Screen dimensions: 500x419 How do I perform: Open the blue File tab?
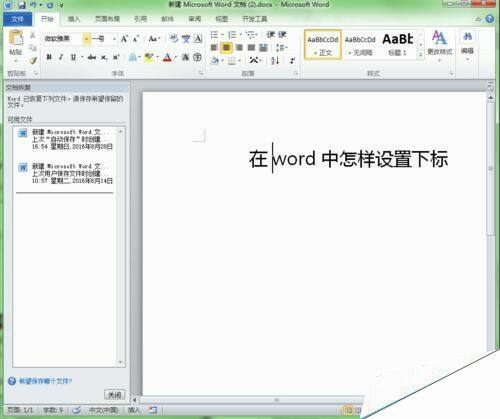click(17, 19)
